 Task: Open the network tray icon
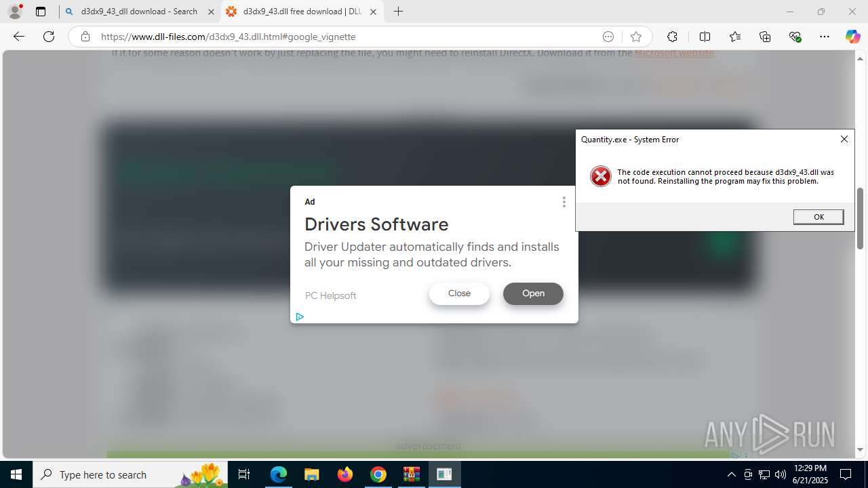tap(764, 474)
